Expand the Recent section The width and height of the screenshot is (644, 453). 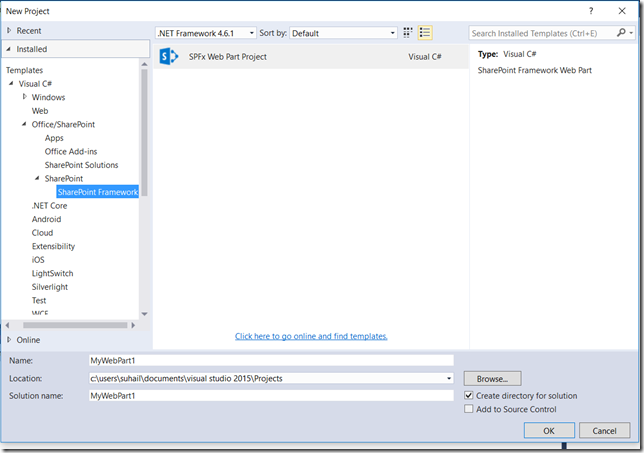coord(9,30)
